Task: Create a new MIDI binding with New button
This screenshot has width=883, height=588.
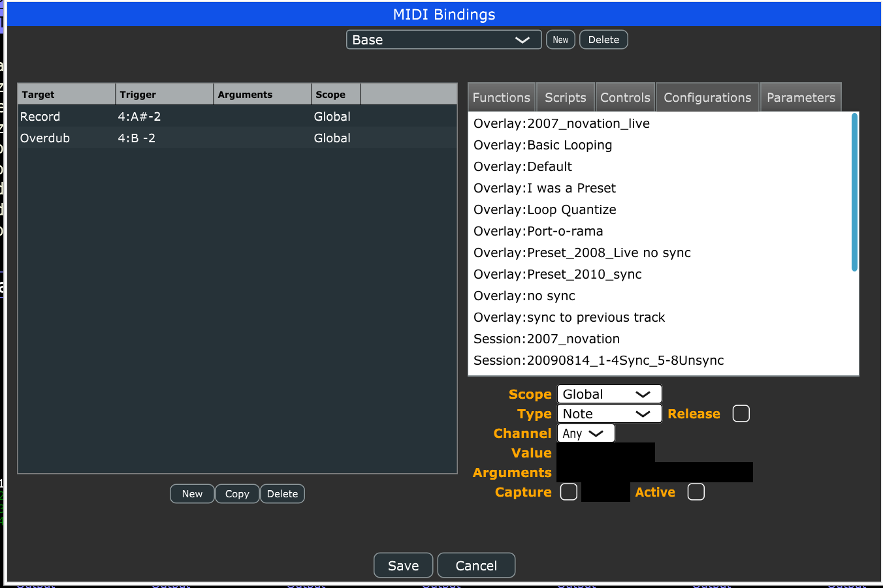Action: click(191, 493)
